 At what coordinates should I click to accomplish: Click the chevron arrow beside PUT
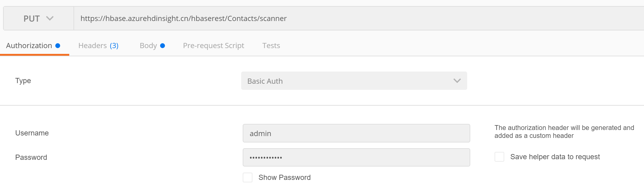click(50, 19)
